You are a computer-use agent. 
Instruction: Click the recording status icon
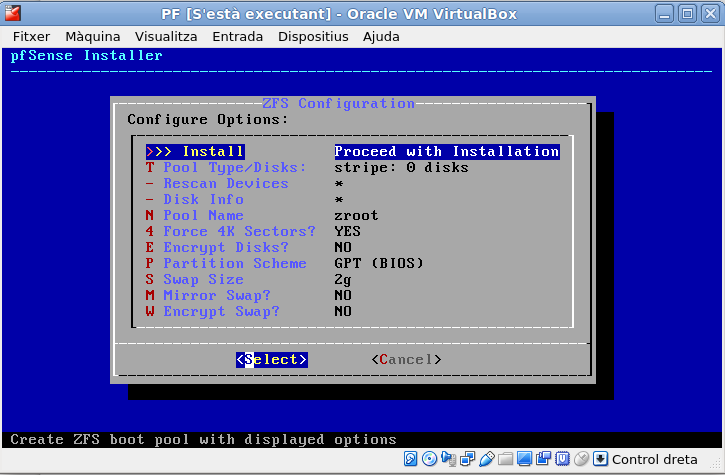pos(543,459)
